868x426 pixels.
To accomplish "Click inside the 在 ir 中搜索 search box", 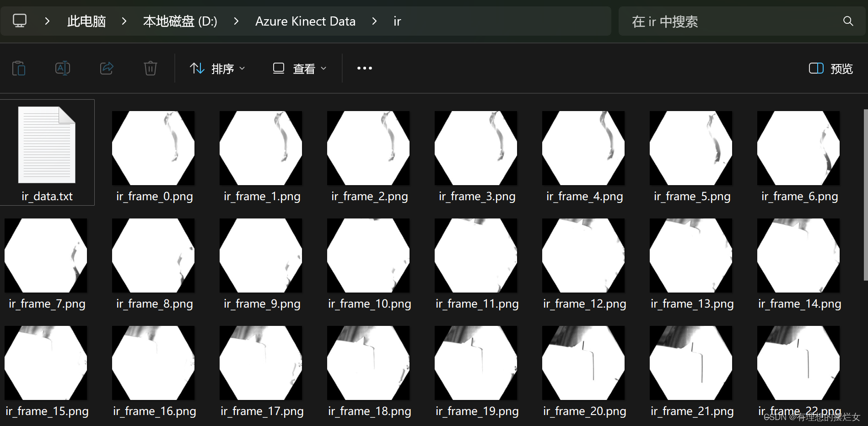I will coord(709,21).
